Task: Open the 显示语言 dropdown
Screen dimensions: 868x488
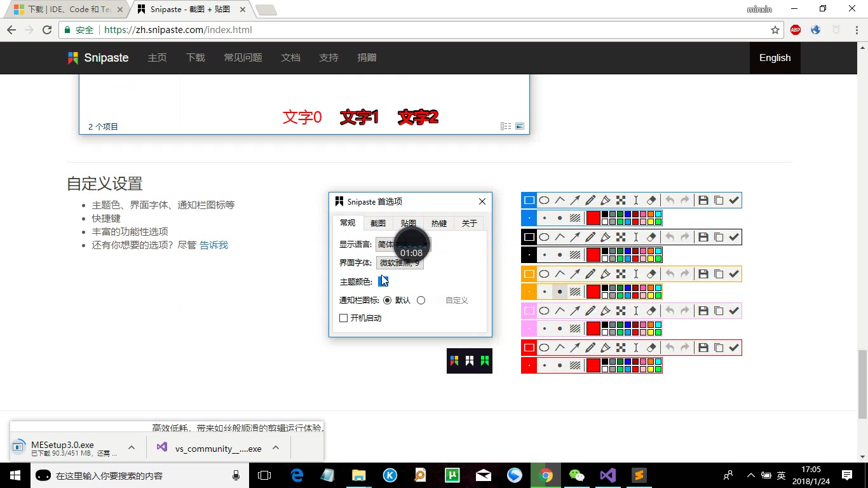Action: [403, 244]
